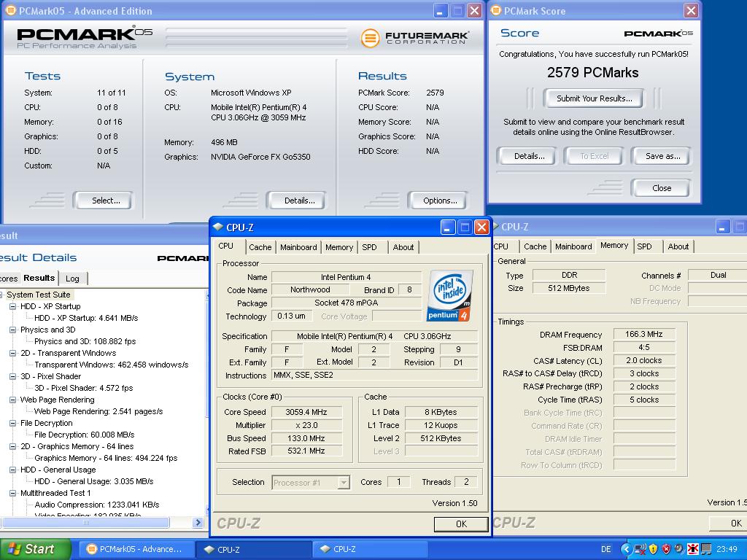Click the PCMark05 Advanced Edition title bar icon
The image size is (747, 560).
(x=10, y=10)
